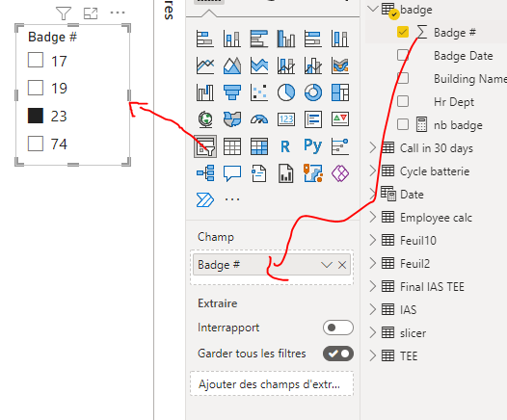The width and height of the screenshot is (507, 420).
Task: Click the Ajouter des champs d'extraction box
Action: 272,384
